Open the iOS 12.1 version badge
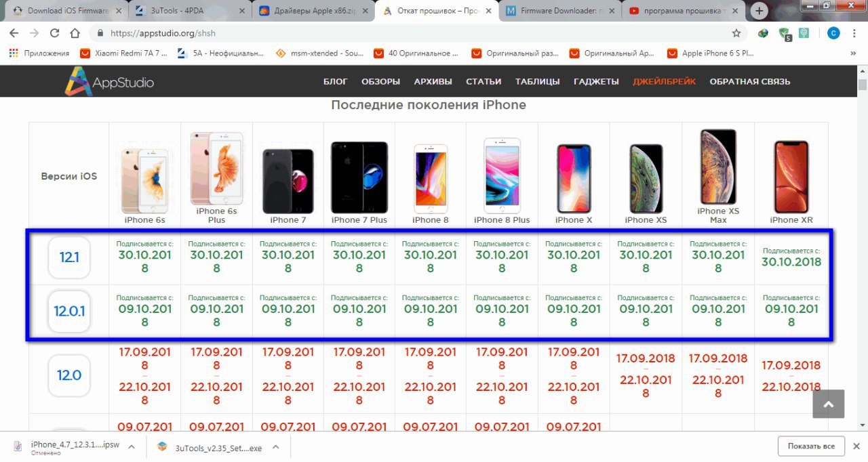The image size is (868, 462). tap(69, 257)
